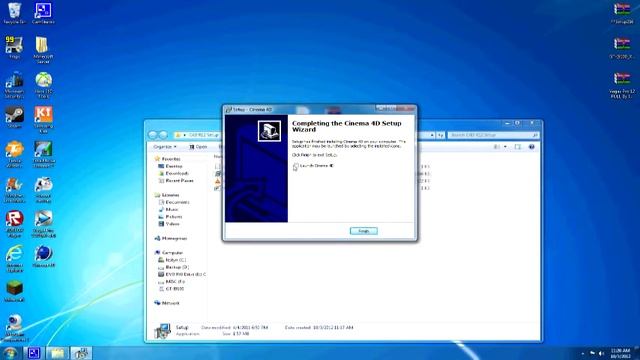Click the Finish button in setup wizard
Image resolution: width=640 pixels, height=360 pixels.
click(363, 231)
